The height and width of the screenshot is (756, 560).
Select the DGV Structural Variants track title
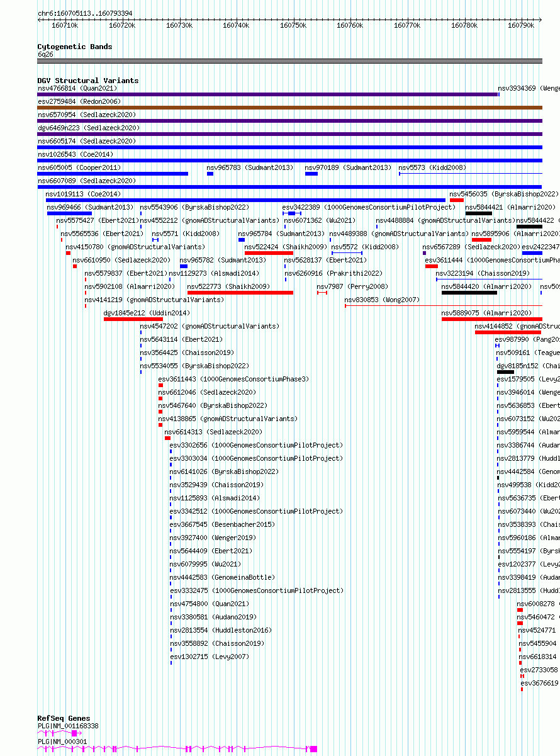point(88,81)
